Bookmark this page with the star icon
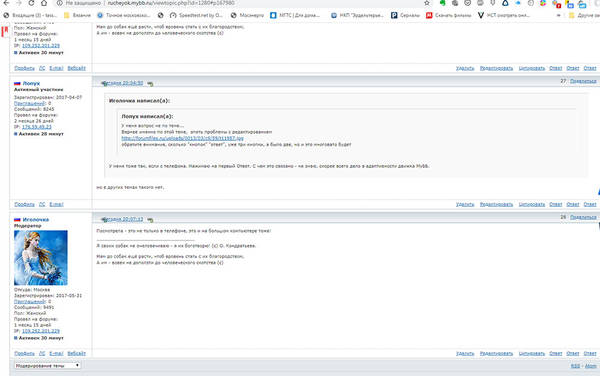This screenshot has height=376, width=600. pyautogui.click(x=427, y=3)
